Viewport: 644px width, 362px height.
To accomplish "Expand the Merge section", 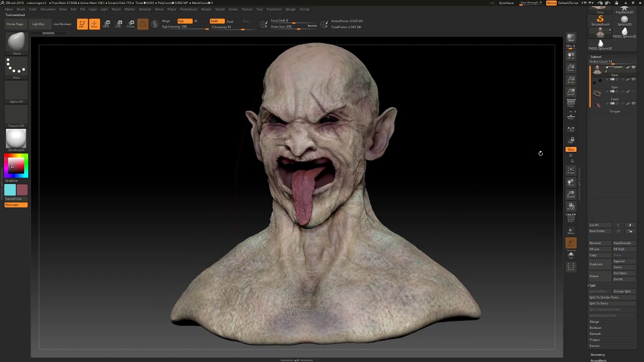I will click(x=594, y=322).
